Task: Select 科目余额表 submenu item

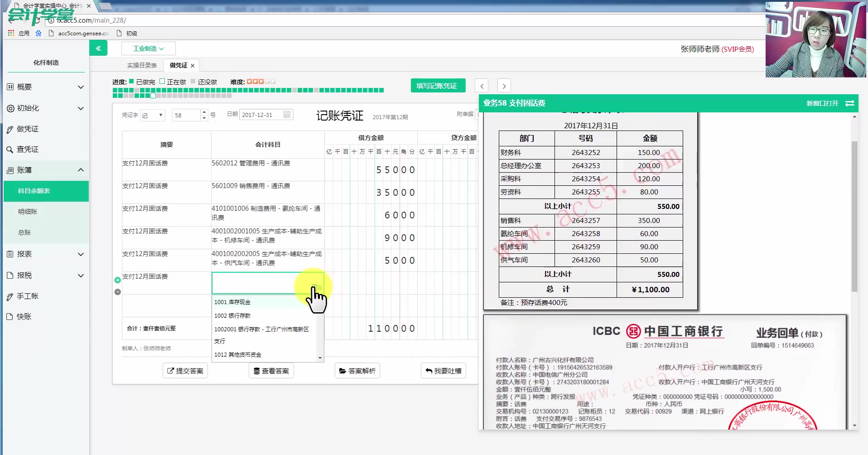Action: coord(46,191)
